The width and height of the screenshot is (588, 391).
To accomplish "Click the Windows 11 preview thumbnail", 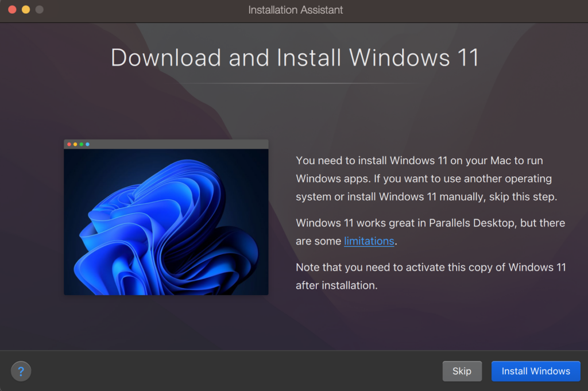I will click(x=166, y=217).
